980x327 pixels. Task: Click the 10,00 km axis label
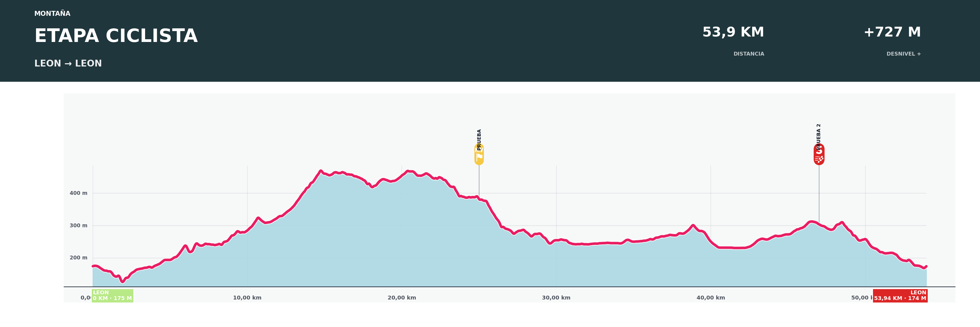point(247,298)
